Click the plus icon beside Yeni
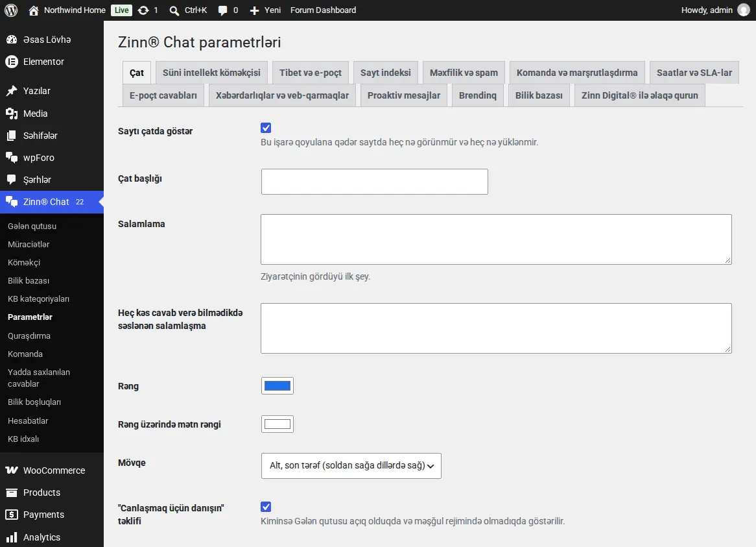The height and width of the screenshot is (547, 756). click(x=255, y=10)
